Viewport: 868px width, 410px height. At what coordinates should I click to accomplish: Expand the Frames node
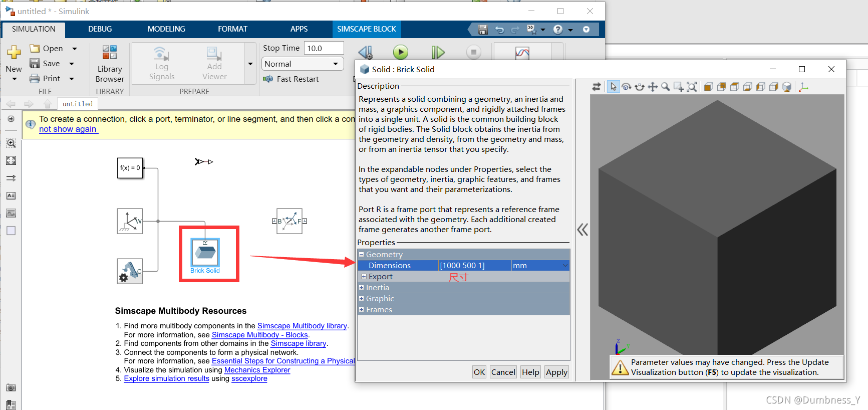point(361,309)
